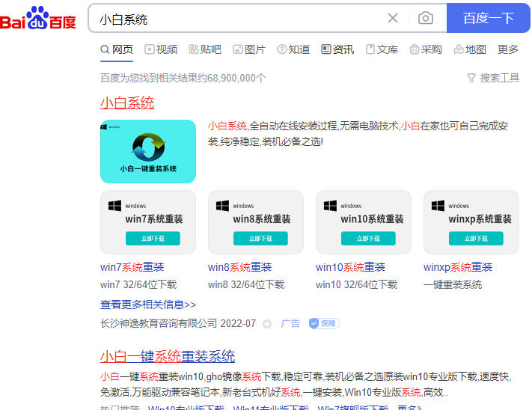Image resolution: width=532 pixels, height=410 pixels.
Task: Expand the 更多 search categories
Action: 508,49
